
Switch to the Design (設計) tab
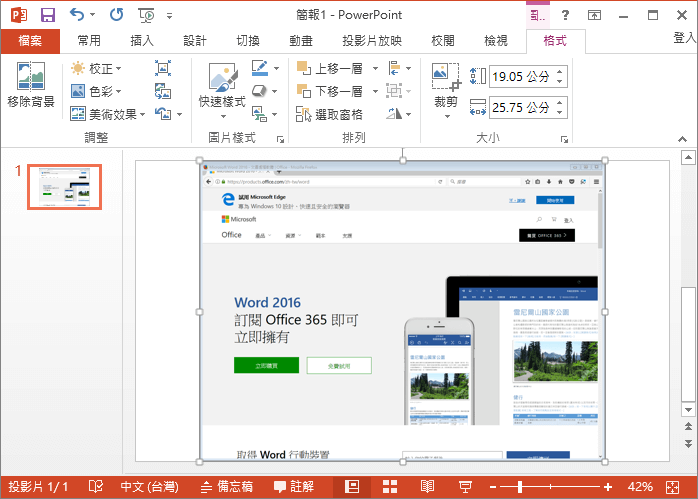195,41
